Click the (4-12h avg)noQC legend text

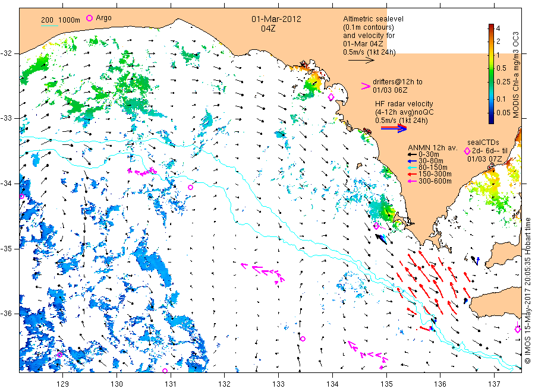pyautogui.click(x=404, y=112)
